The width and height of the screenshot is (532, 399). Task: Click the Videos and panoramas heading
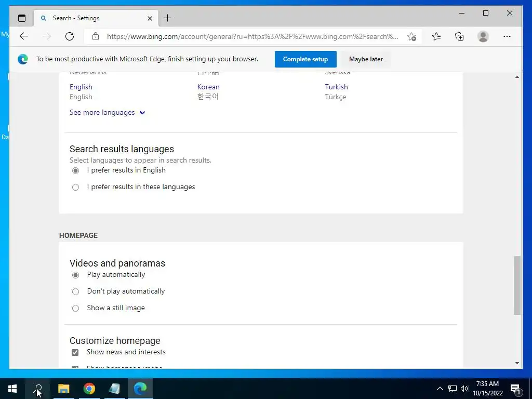(117, 263)
